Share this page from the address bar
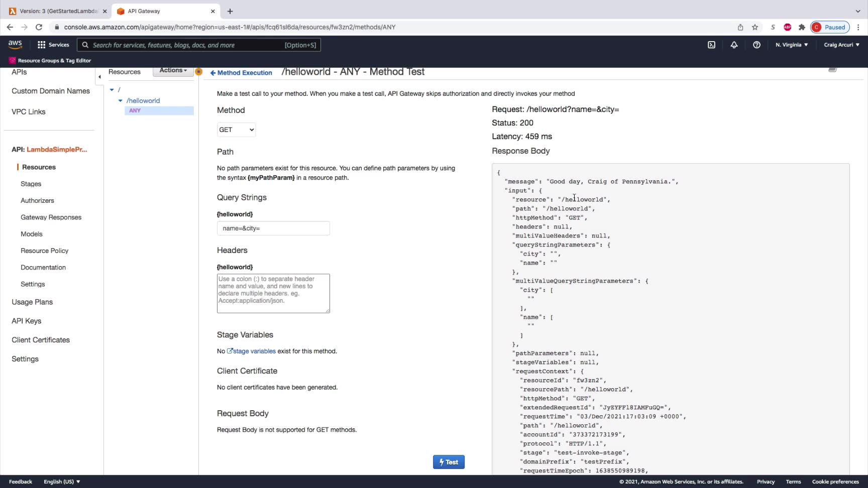This screenshot has width=868, height=488. pos(740,27)
